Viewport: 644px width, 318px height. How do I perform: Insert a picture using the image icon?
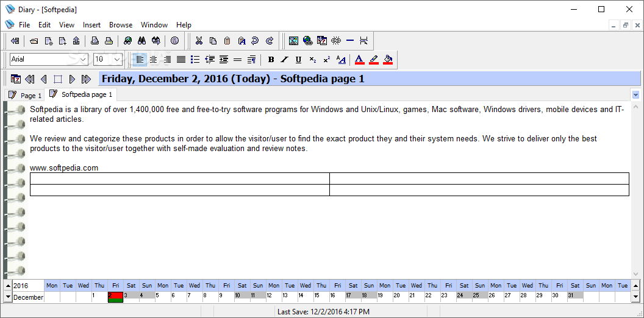click(x=293, y=41)
